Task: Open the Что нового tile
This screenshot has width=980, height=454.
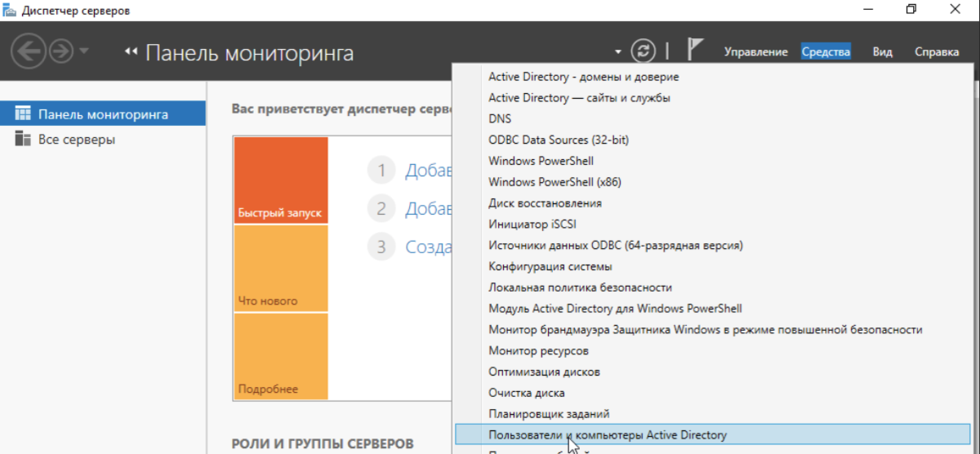Action: click(280, 269)
